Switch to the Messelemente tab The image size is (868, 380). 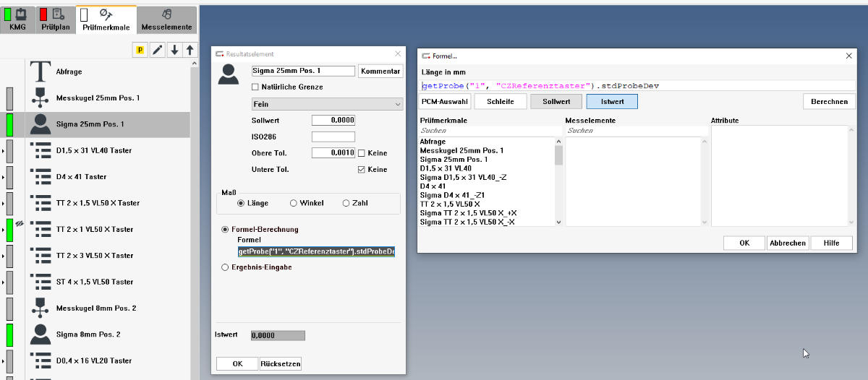pyautogui.click(x=167, y=20)
